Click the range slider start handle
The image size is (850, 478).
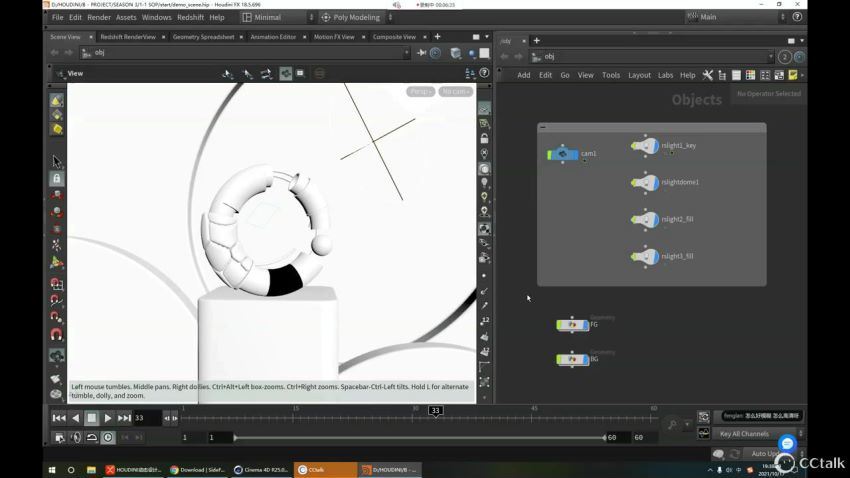tap(235, 437)
